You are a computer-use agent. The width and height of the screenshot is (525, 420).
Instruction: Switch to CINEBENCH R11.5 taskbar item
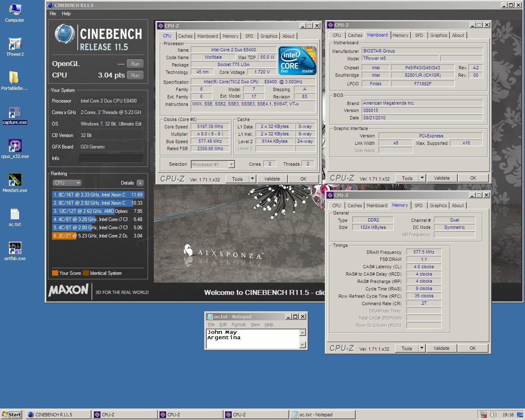[x=58, y=415]
